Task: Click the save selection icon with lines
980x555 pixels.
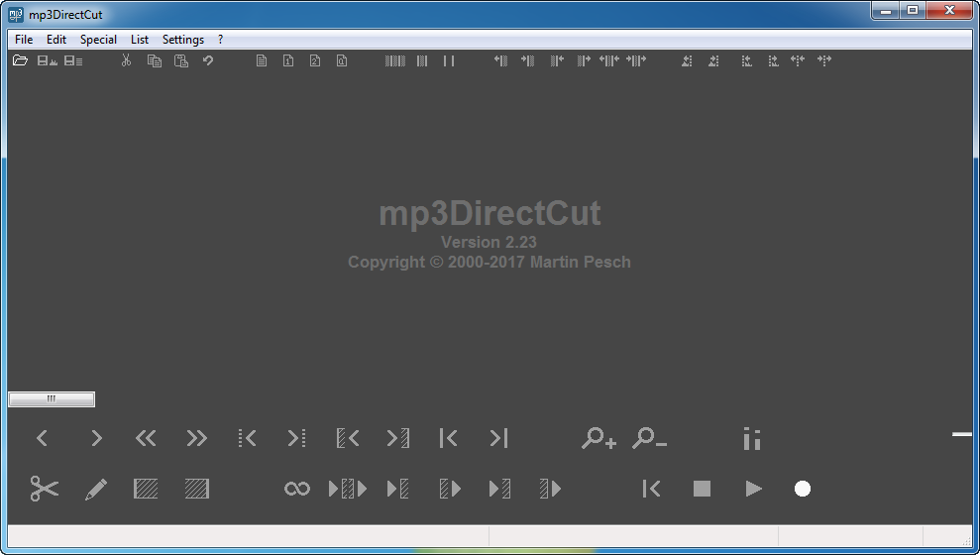Action: [x=73, y=60]
